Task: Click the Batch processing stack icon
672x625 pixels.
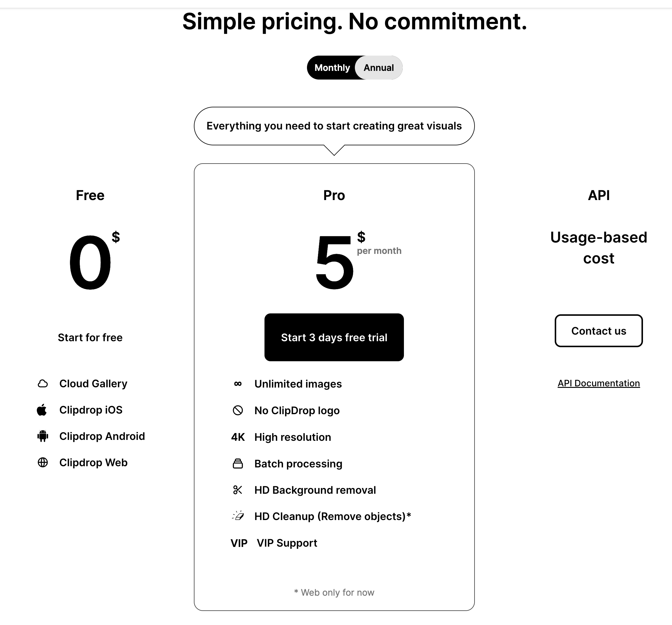Action: coord(238,464)
